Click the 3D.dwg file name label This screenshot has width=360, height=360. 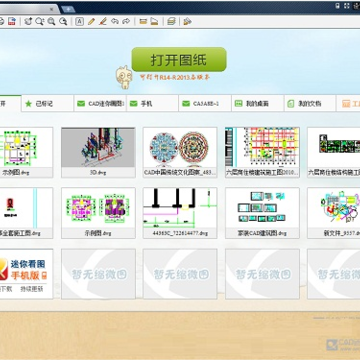(x=98, y=173)
